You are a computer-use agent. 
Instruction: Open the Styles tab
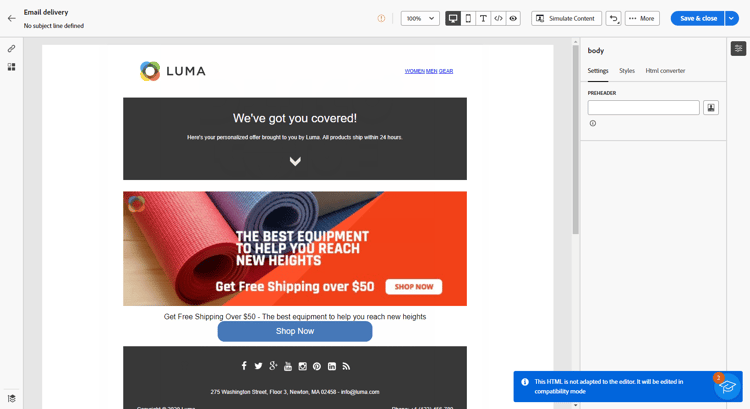tap(627, 71)
